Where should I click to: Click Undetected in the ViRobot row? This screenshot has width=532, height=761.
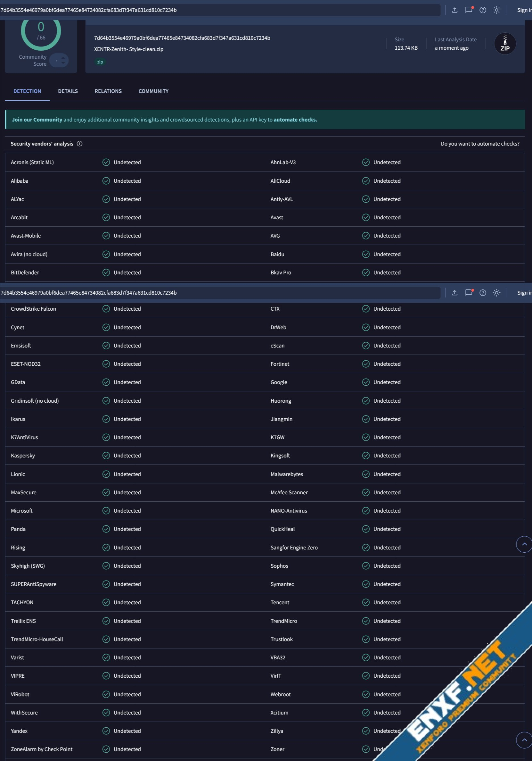point(127,694)
